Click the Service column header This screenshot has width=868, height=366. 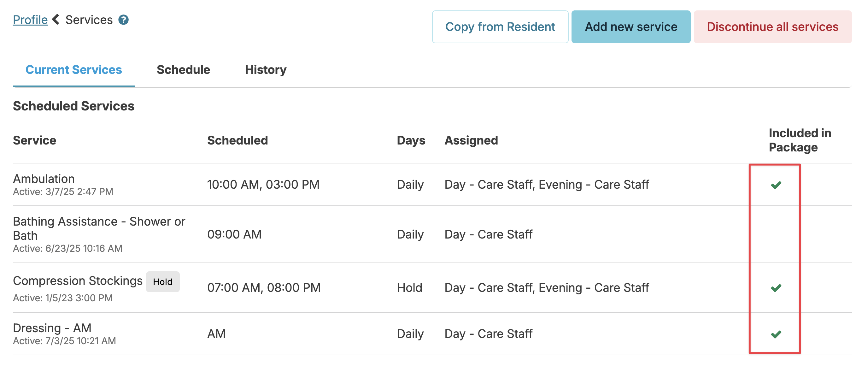coord(34,140)
